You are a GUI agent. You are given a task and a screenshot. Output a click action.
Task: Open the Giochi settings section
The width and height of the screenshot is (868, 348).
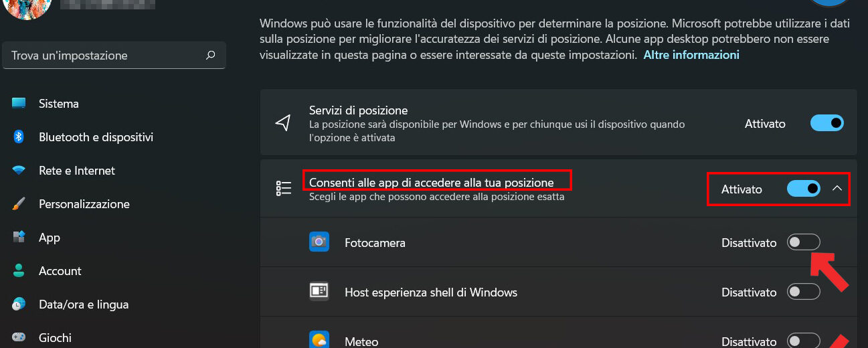point(55,338)
